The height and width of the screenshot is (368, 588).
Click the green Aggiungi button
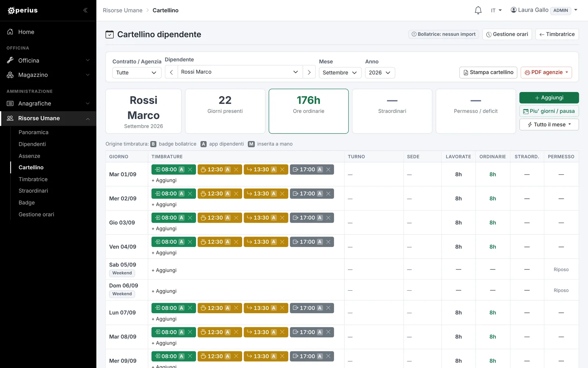pyautogui.click(x=549, y=98)
